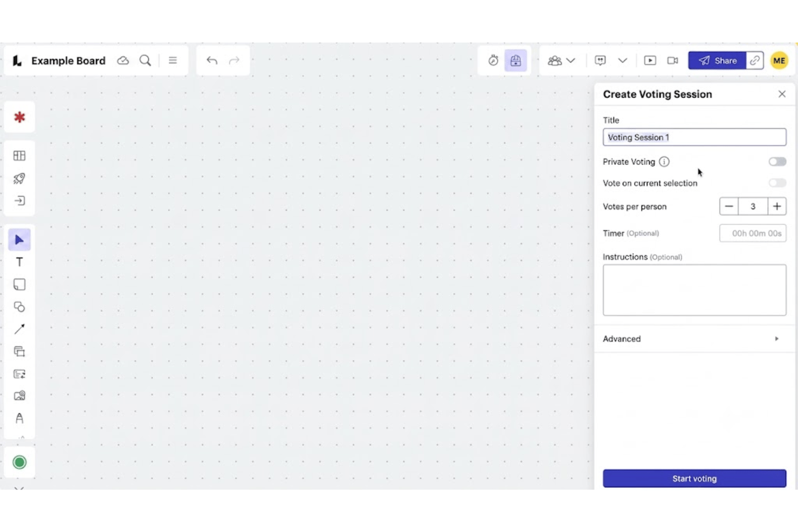Toggle the Private Voting switch
The image size is (798, 532).
[778, 162]
